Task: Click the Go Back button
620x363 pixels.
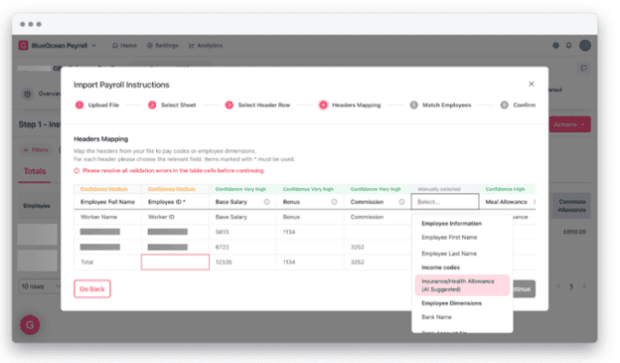Action: click(92, 289)
